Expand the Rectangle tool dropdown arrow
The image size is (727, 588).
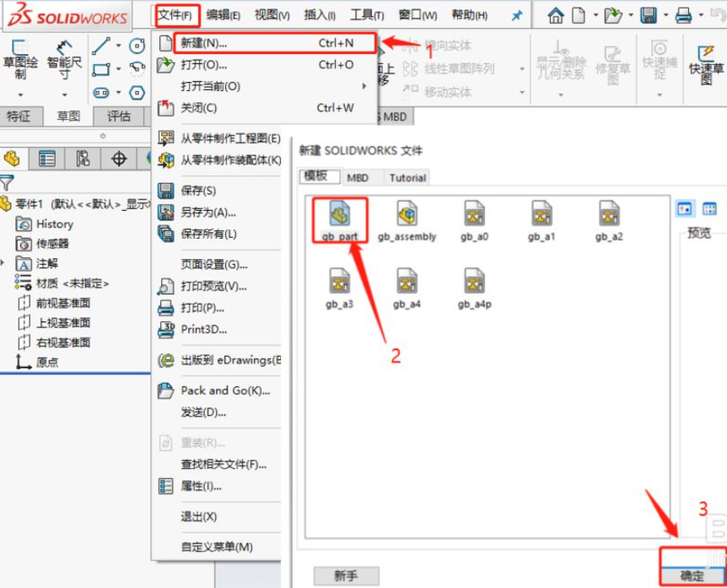(x=119, y=69)
